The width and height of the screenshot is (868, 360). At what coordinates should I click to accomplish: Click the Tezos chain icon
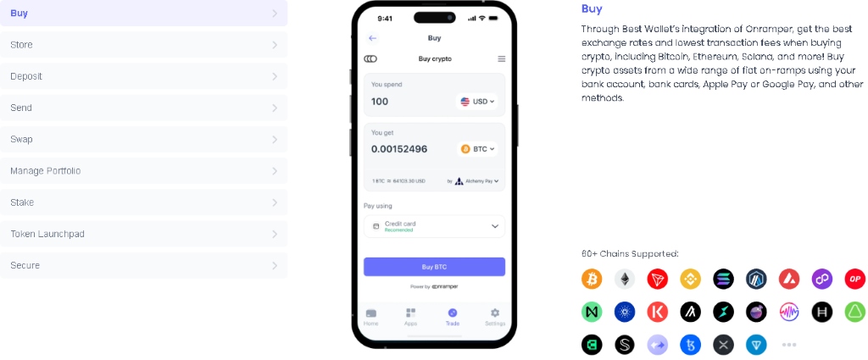690,345
